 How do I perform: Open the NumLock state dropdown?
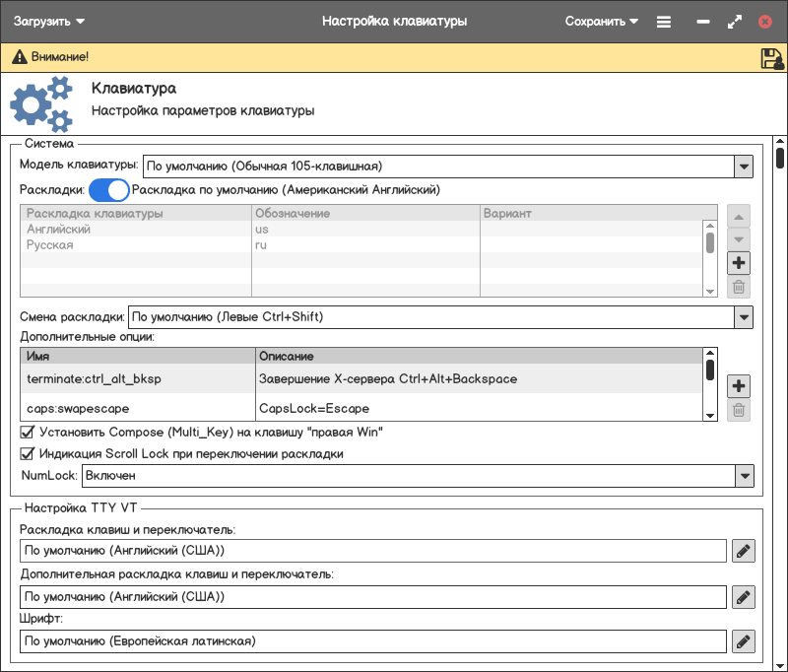[744, 476]
